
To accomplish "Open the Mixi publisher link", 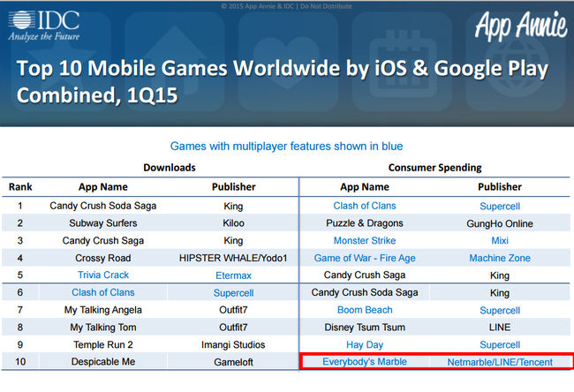I will 500,240.
